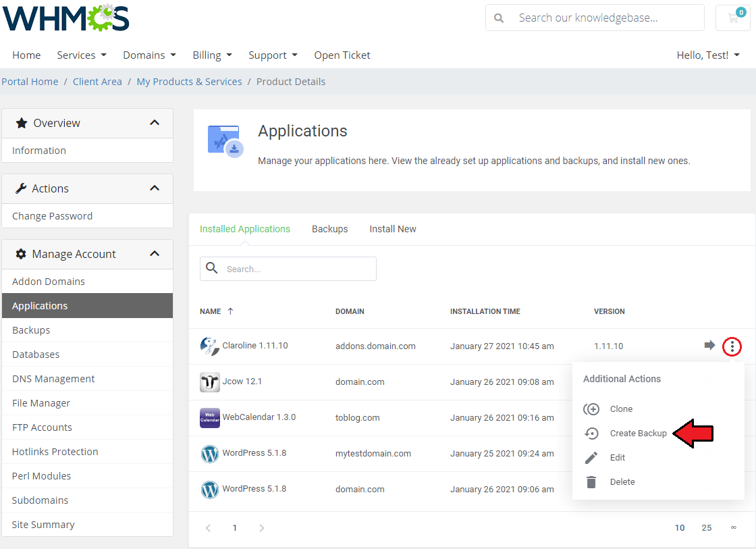The height and width of the screenshot is (549, 756).
Task: Focus the applications Search field
Action: click(x=288, y=269)
